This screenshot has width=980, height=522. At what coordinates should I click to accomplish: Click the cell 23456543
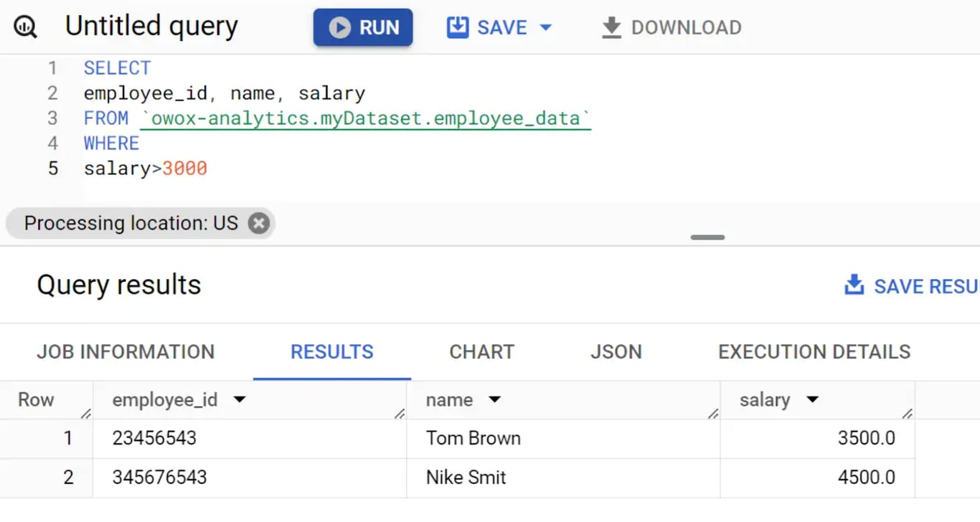(x=154, y=438)
